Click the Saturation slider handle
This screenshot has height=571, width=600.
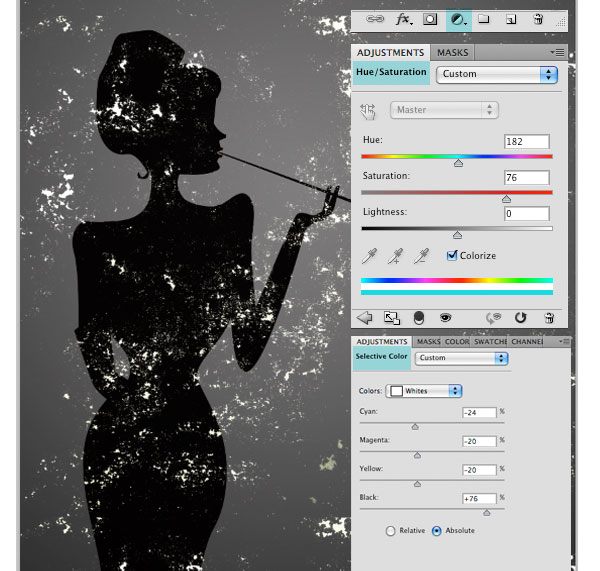506,199
